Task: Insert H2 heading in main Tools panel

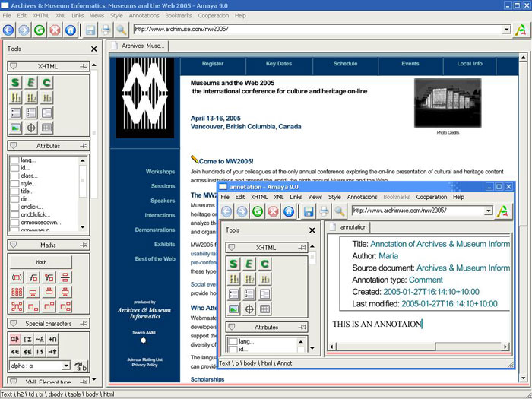Action: point(31,98)
